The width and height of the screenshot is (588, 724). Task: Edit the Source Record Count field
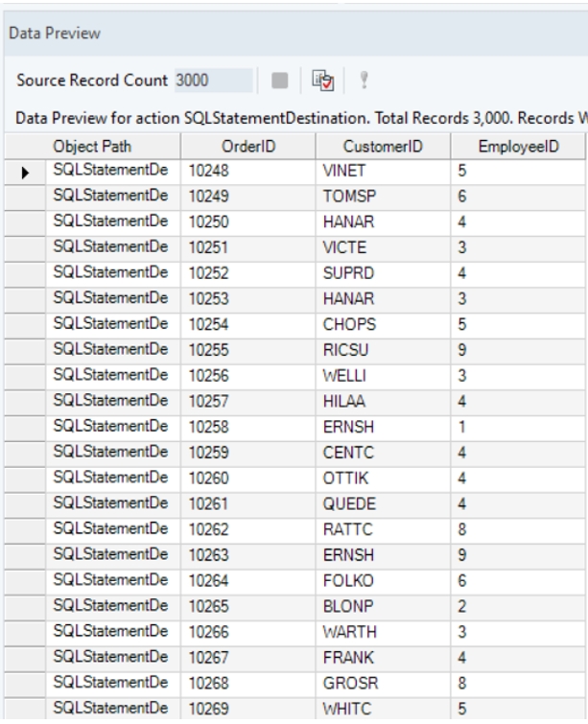[x=211, y=81]
